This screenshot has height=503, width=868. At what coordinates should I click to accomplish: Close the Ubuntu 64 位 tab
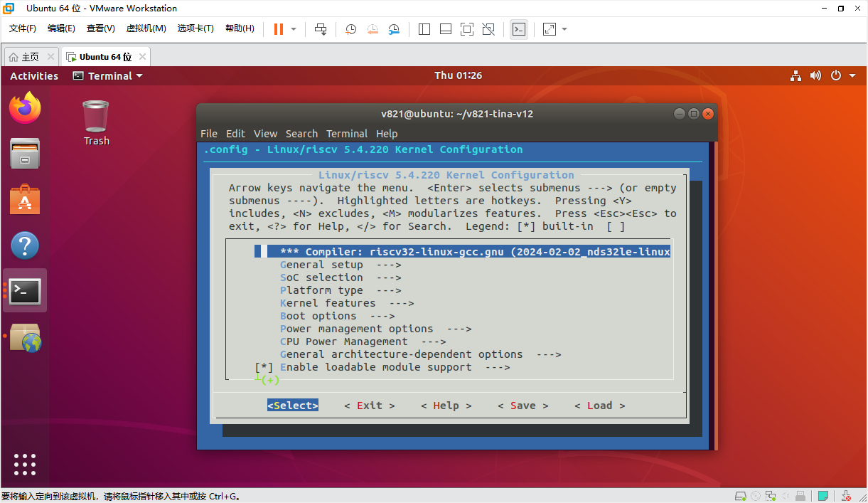(x=142, y=57)
